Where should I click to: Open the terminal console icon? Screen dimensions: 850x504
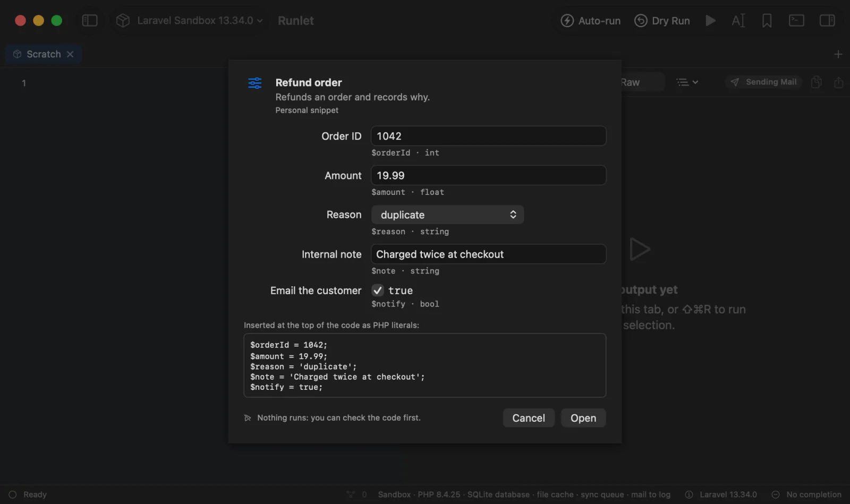[x=796, y=21]
